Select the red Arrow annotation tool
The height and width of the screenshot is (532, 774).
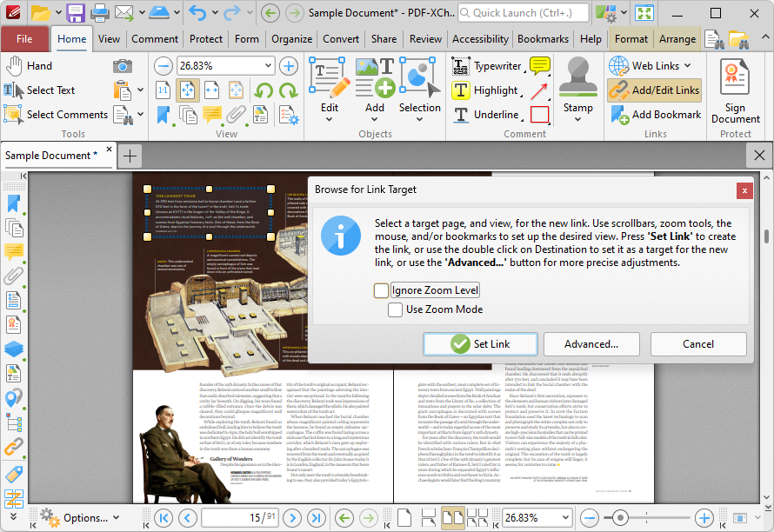539,90
